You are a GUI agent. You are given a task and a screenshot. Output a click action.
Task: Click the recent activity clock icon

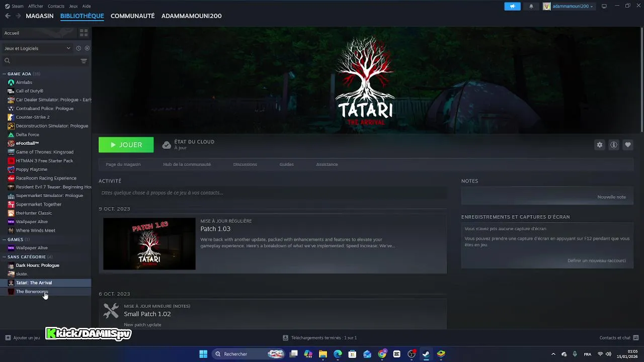78,48
